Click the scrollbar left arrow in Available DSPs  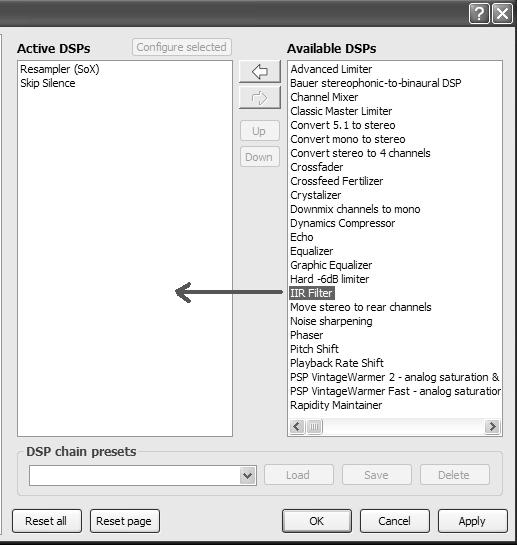point(297,426)
